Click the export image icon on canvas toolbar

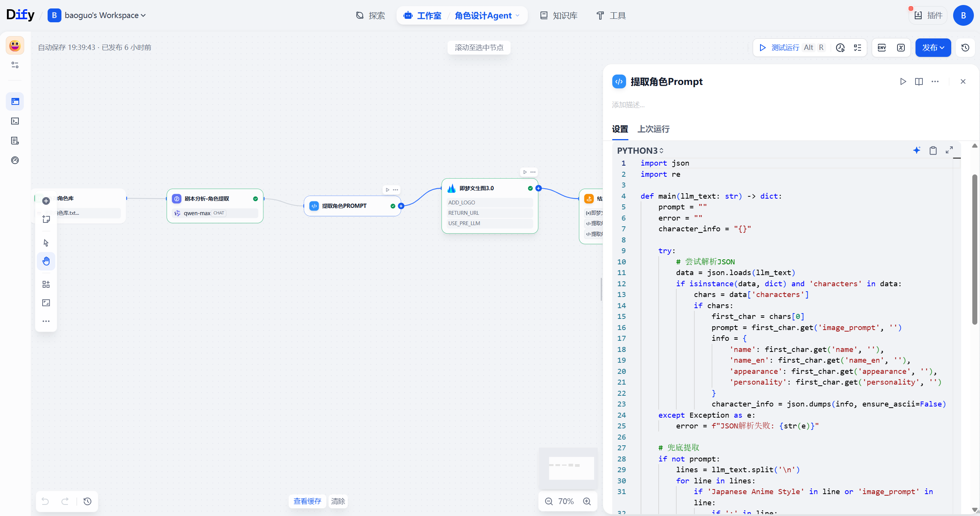46,303
